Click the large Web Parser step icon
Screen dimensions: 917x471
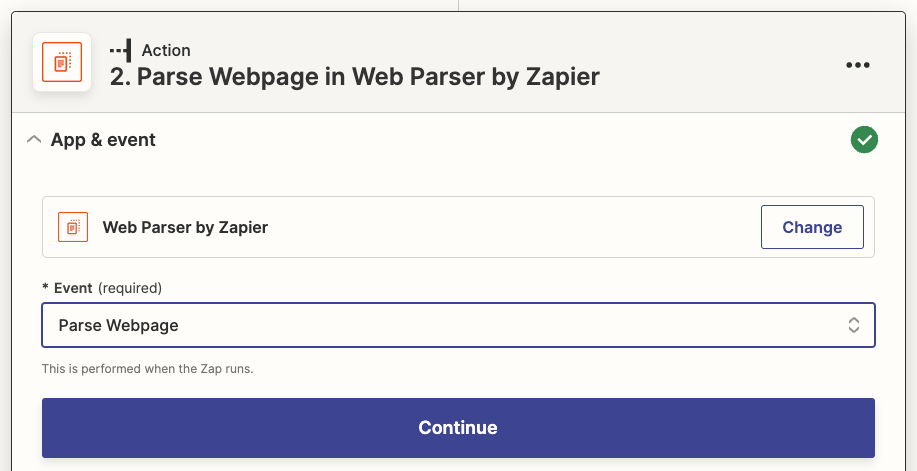tap(62, 62)
